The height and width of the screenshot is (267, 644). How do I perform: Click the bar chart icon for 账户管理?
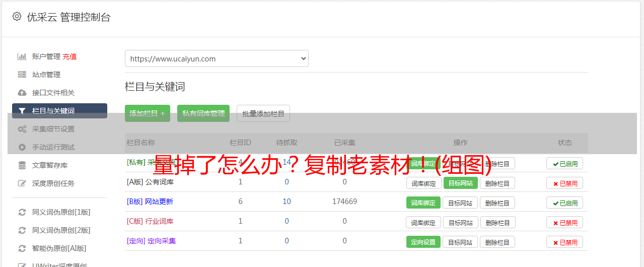click(x=22, y=56)
